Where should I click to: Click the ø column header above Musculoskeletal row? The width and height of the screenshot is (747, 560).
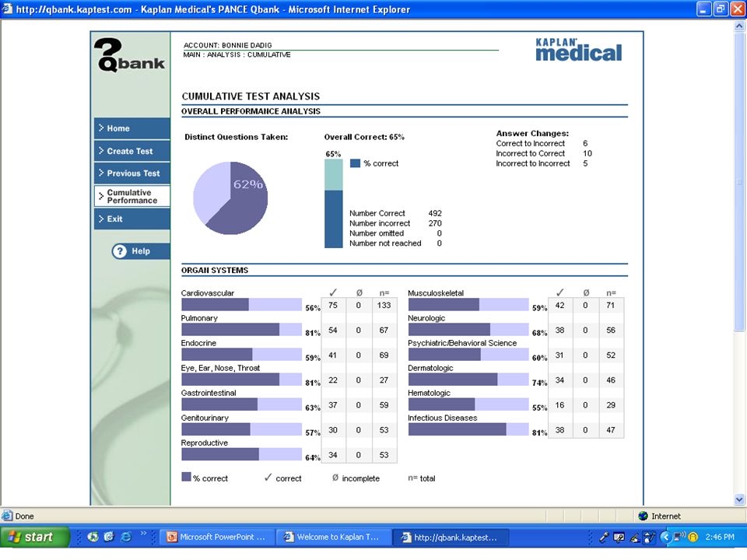(586, 292)
